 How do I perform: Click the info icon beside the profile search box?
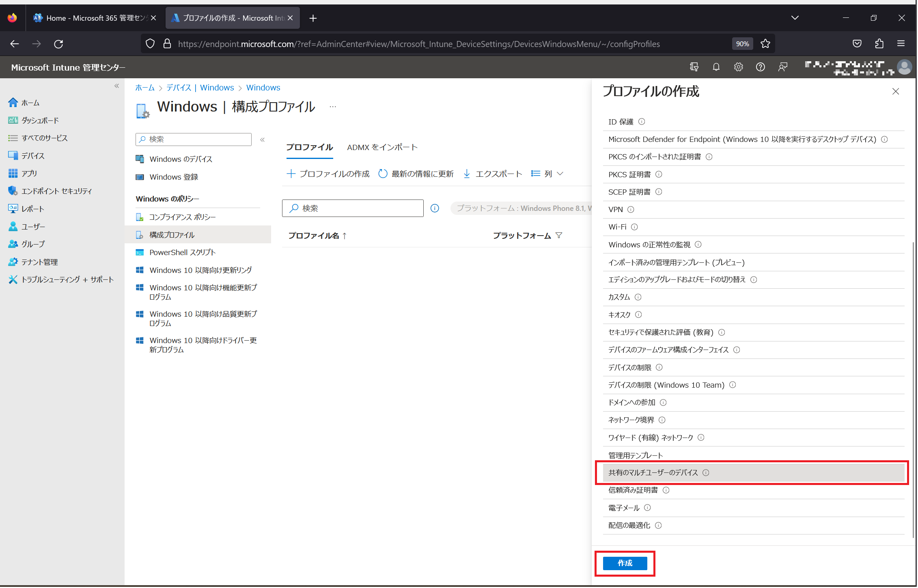tap(435, 208)
